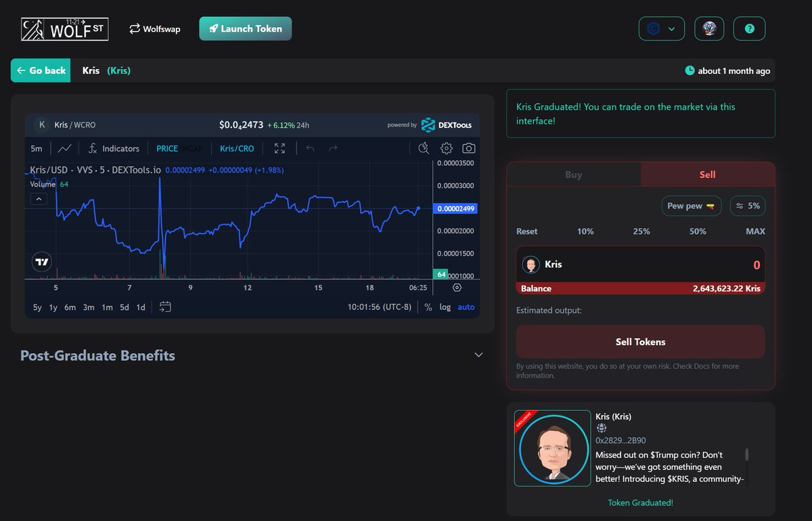
Task: Click the Wolf Street logo
Action: click(x=65, y=28)
